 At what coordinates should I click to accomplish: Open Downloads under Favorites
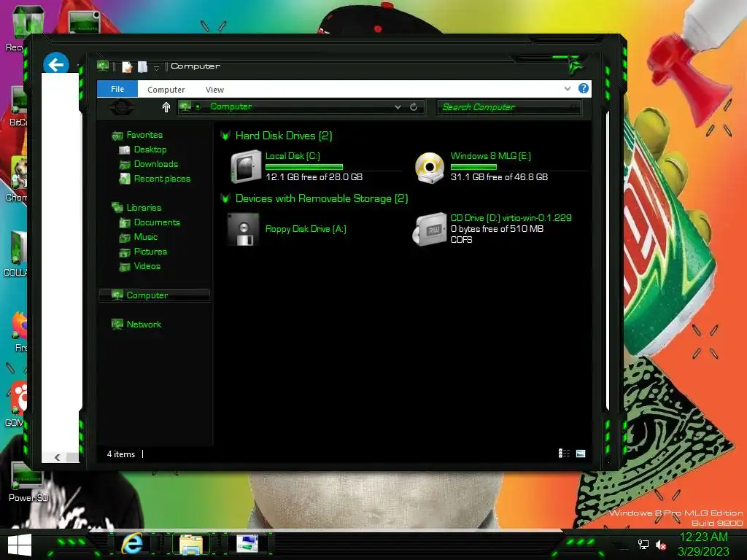point(156,164)
